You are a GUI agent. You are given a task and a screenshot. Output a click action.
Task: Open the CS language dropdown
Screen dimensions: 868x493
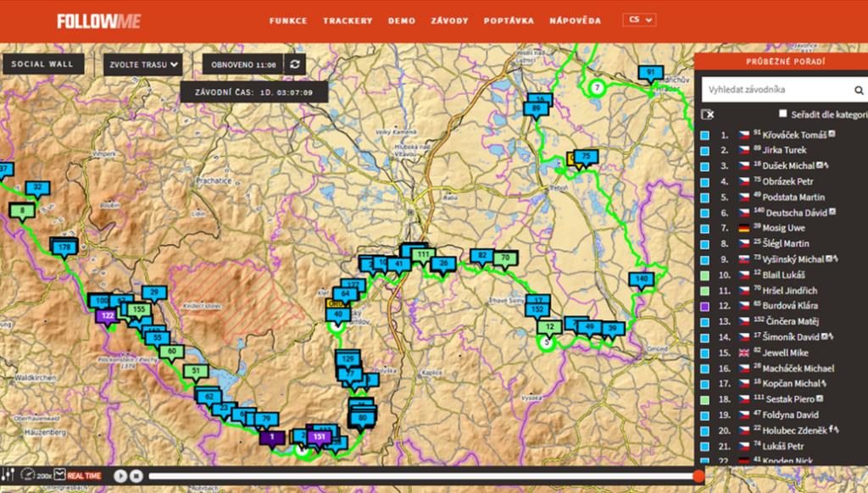coord(639,20)
